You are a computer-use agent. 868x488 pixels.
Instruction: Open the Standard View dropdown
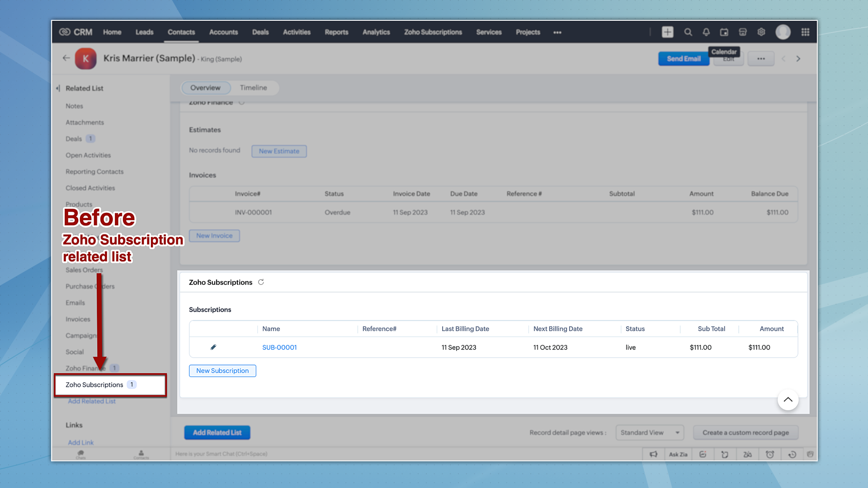[649, 433]
